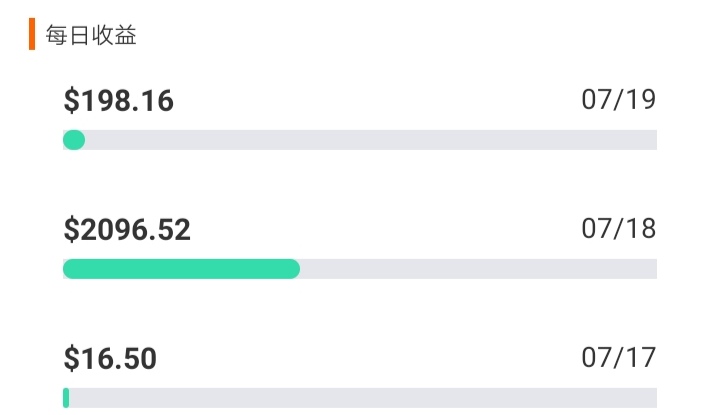The width and height of the screenshot is (720, 415).
Task: Click the far right end of the 07/18 track
Action: click(652, 269)
